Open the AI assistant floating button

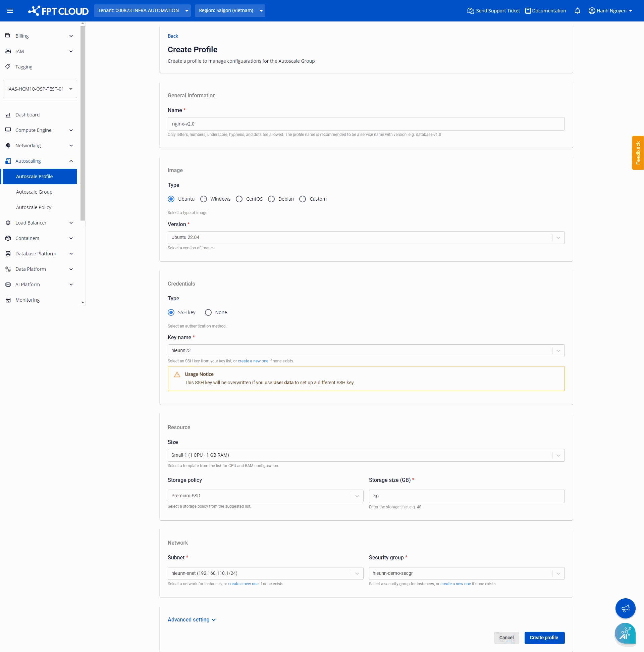(625, 634)
